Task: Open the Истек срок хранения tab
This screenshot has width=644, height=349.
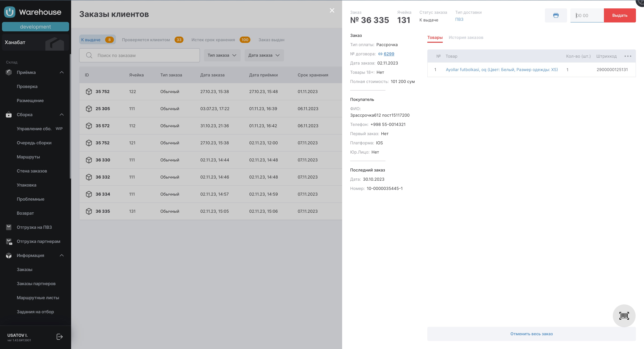Action: (x=213, y=40)
